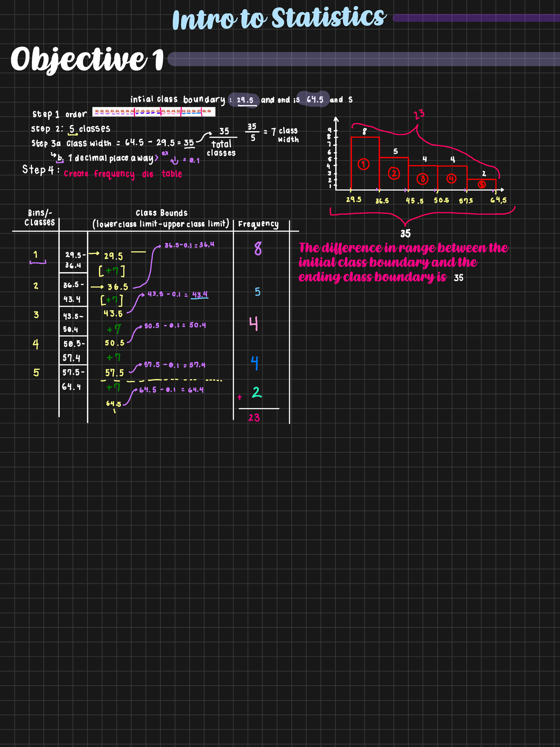Click the 'Objective 1' heading
This screenshot has height=747, width=560.
point(87,60)
